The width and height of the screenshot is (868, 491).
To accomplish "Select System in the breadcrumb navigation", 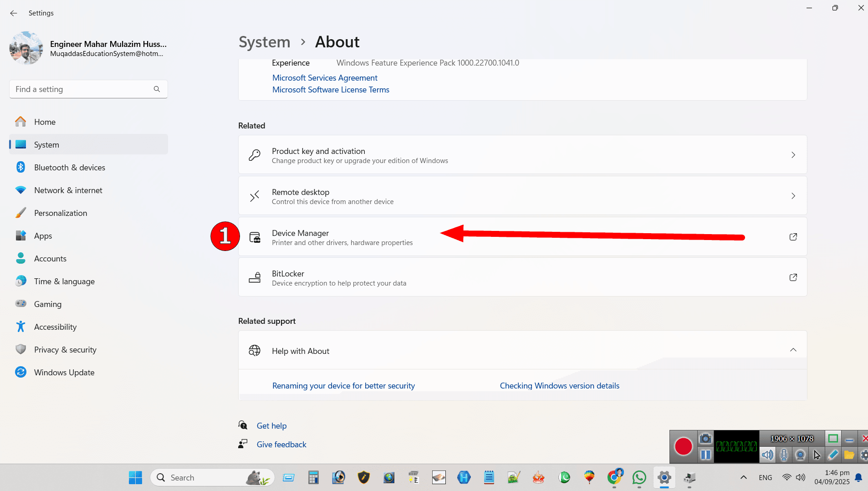I will point(264,42).
